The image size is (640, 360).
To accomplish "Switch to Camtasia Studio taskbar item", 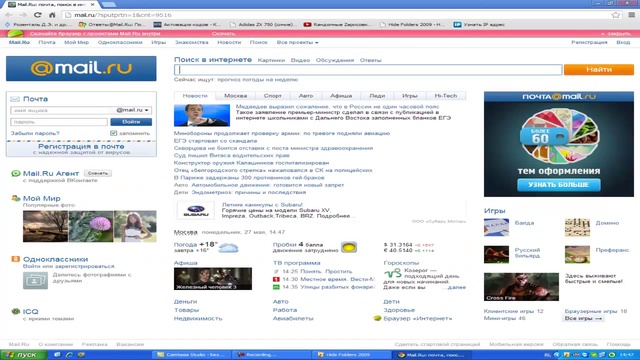I will pyautogui.click(x=191, y=355).
